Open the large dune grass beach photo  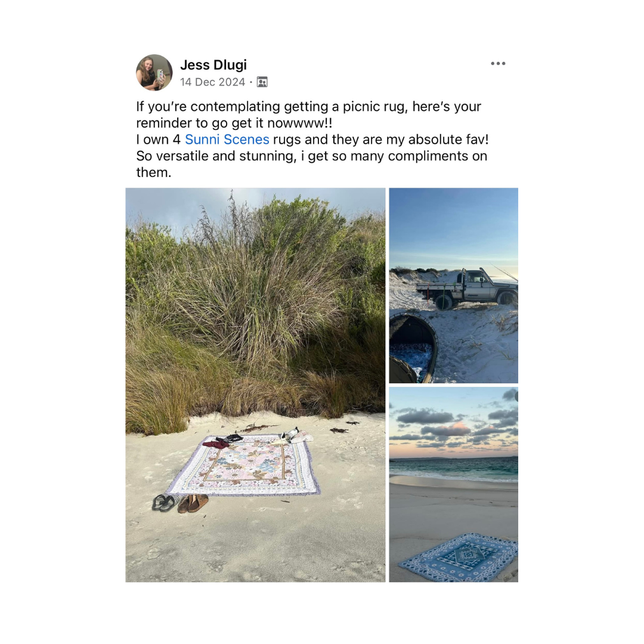pos(255,385)
